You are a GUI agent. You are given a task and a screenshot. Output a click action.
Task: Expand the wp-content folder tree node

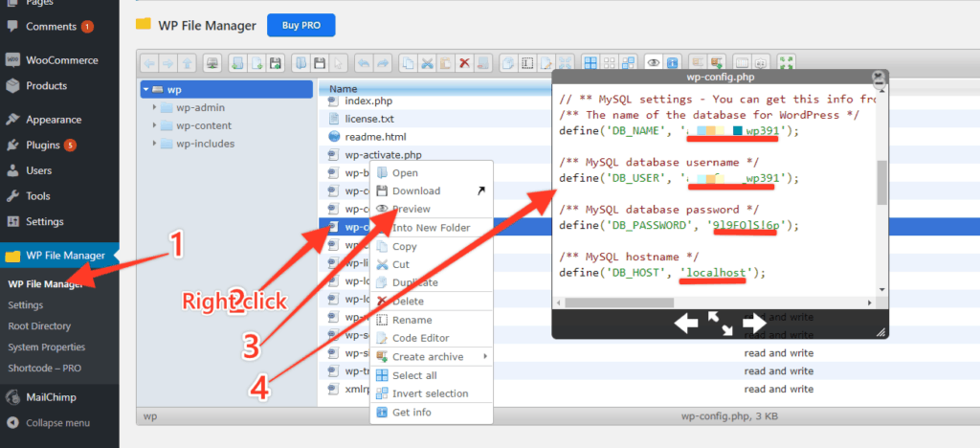153,126
